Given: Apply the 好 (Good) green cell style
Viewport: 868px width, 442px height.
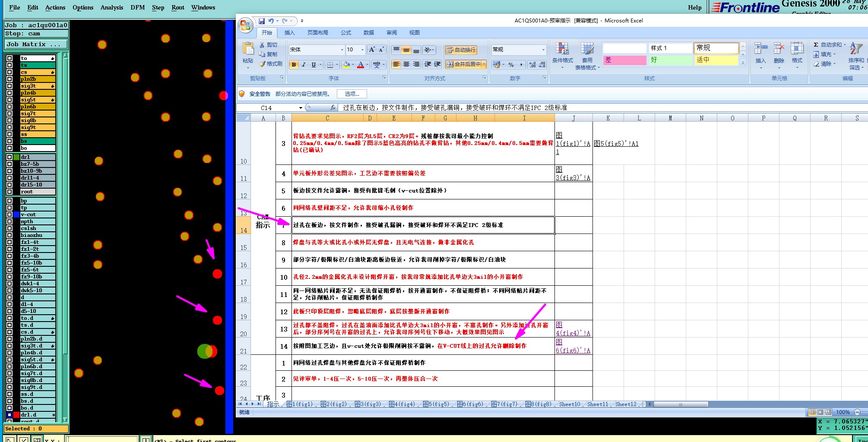Looking at the screenshot, I should [x=670, y=60].
